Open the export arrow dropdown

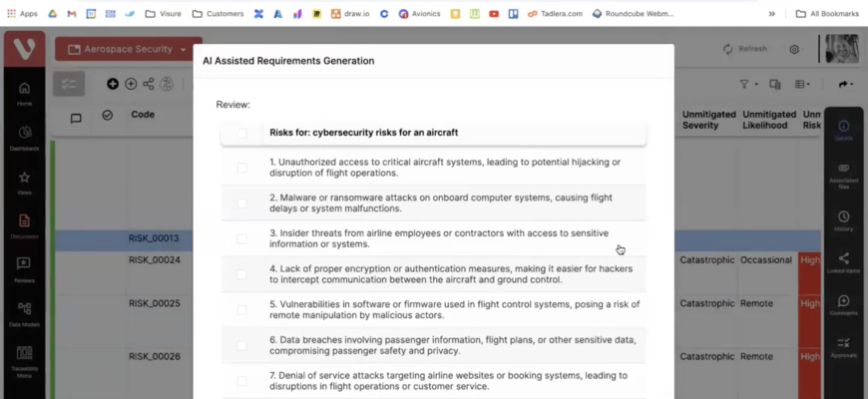click(846, 85)
